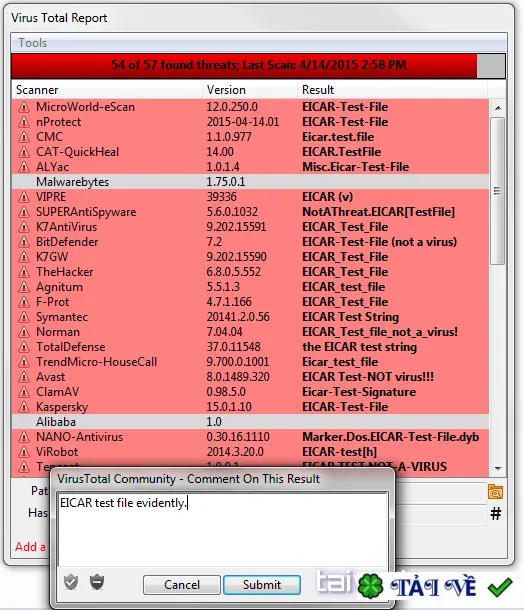The image size is (524, 610).
Task: Click the warning icon next to VIPRE
Action: 24,197
